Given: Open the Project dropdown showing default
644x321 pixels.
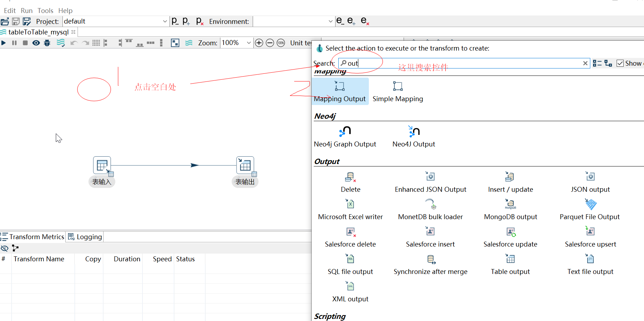Looking at the screenshot, I should 165,21.
